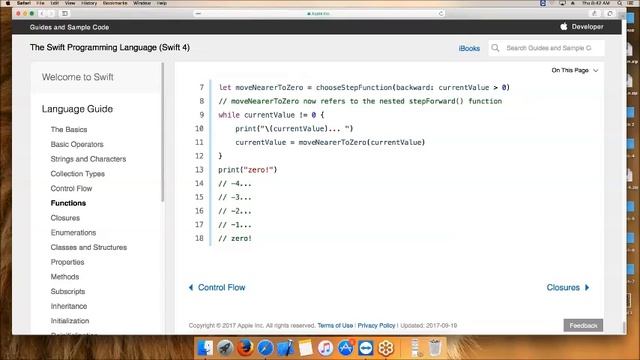This screenshot has width=640, height=360.
Task: Open the document stack beside the Trash
Action: pyautogui.click(x=416, y=348)
